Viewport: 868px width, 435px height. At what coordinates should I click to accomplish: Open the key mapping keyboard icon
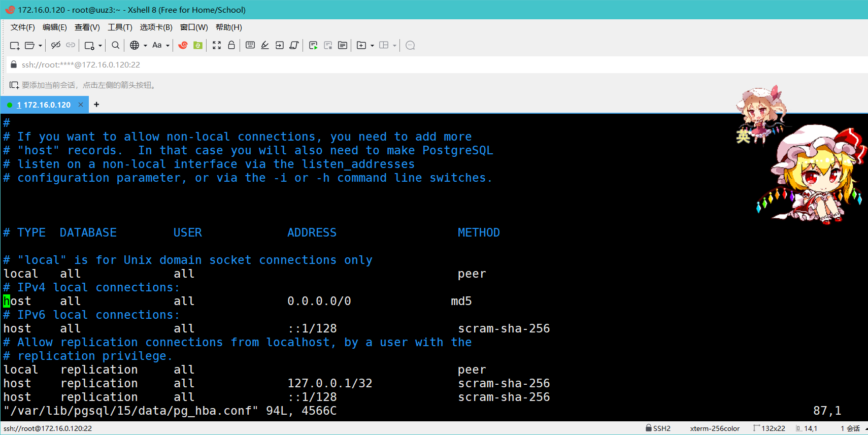pyautogui.click(x=250, y=45)
